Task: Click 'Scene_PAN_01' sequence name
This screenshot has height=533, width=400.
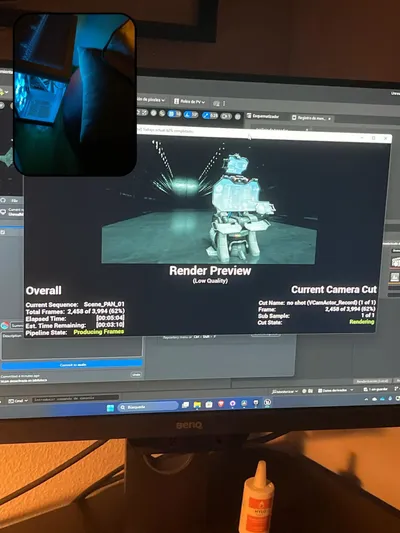Action: coord(104,304)
